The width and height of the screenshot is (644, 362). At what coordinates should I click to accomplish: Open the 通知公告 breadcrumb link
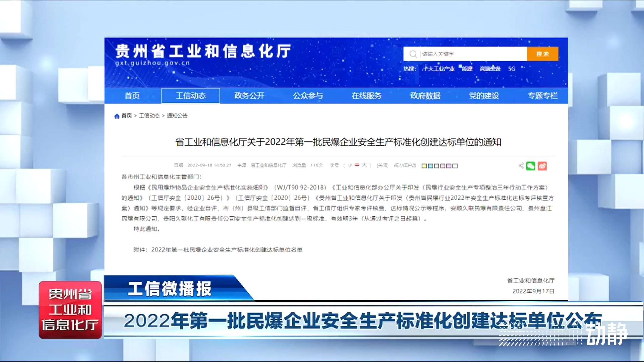tap(177, 116)
